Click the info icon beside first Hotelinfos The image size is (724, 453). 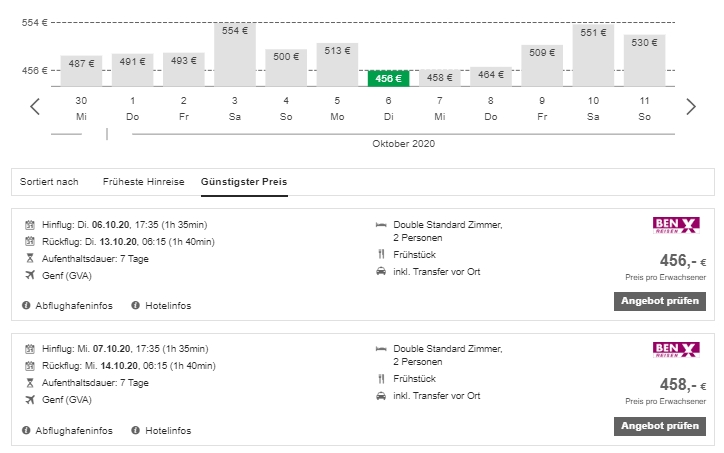(136, 305)
